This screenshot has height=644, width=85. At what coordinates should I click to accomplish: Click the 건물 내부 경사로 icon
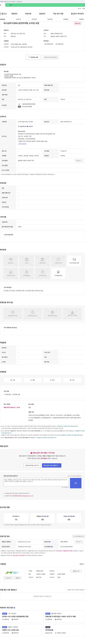[x=72, y=314]
